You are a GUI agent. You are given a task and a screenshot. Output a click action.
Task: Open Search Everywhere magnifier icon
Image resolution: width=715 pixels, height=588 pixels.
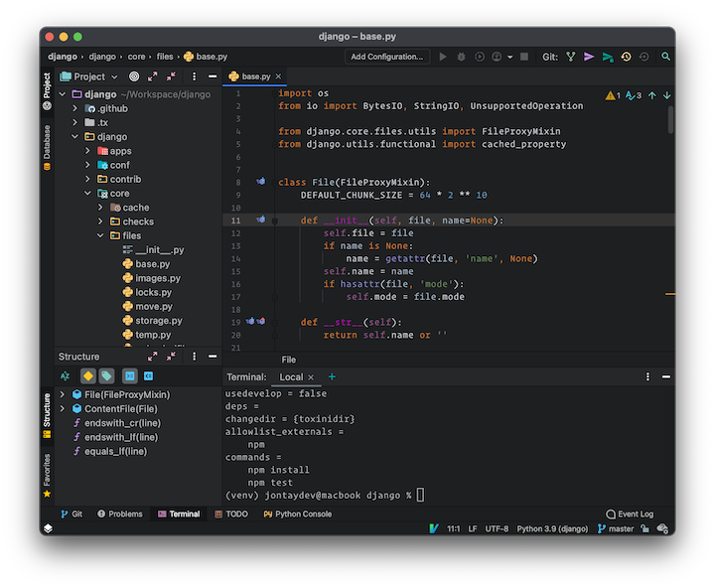(x=665, y=57)
